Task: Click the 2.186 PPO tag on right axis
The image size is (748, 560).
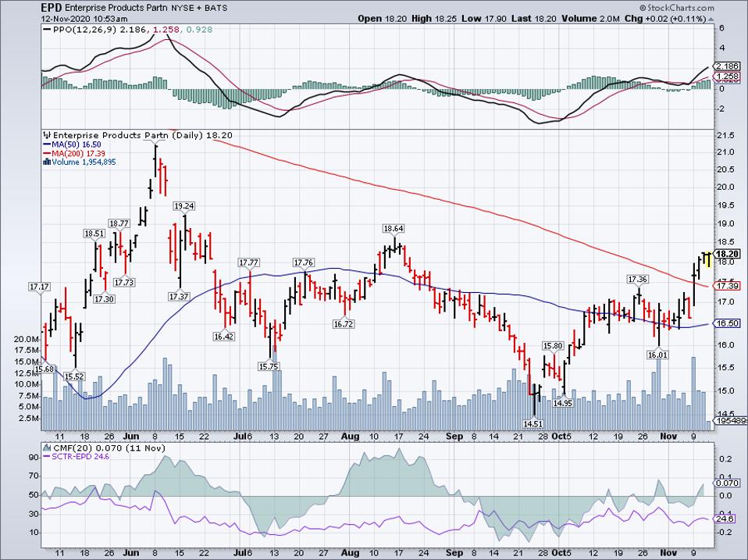Action: pyautogui.click(x=728, y=66)
